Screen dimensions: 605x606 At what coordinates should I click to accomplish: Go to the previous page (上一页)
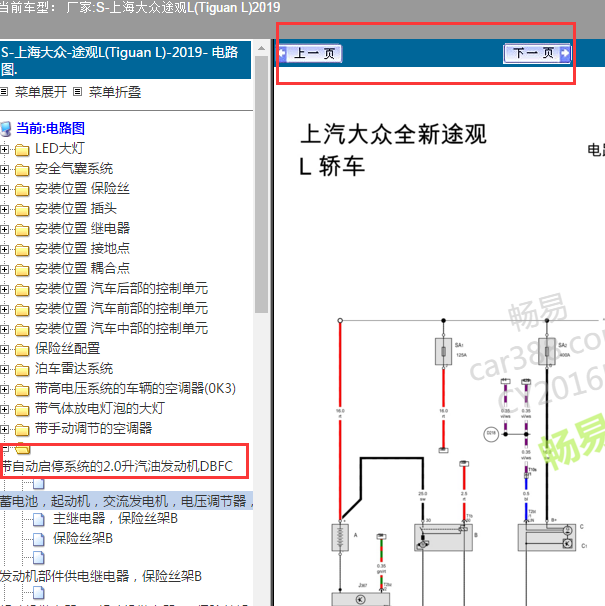[310, 53]
